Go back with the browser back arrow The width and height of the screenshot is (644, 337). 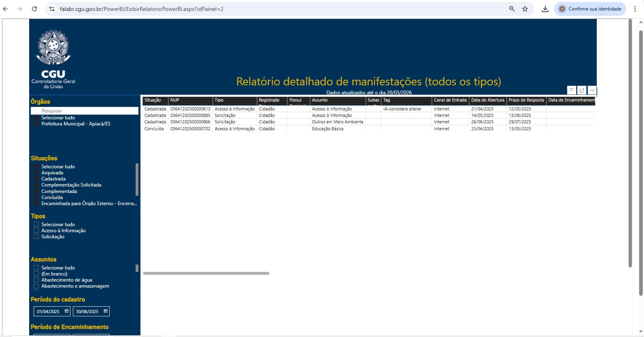6,9
